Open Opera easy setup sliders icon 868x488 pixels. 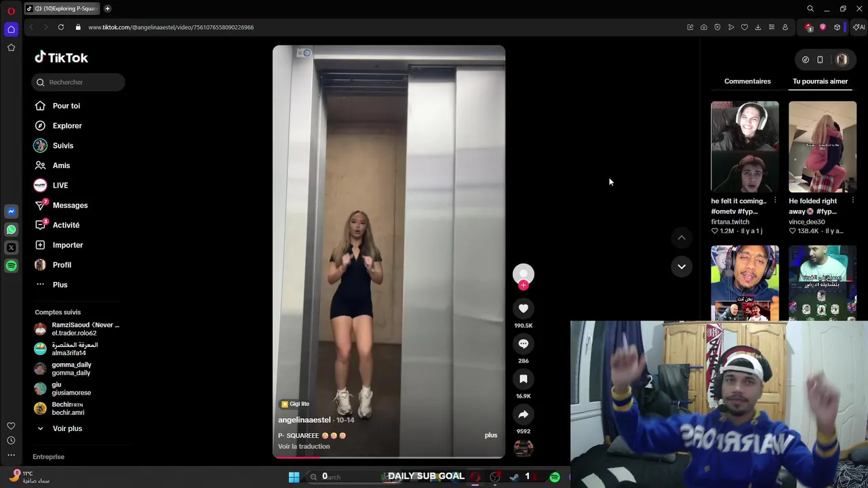[x=772, y=27]
